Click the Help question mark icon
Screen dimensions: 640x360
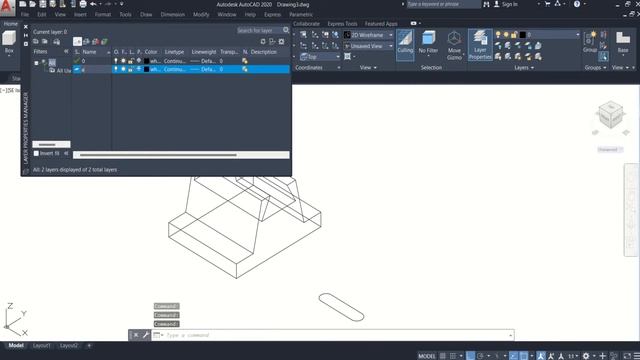577,4
